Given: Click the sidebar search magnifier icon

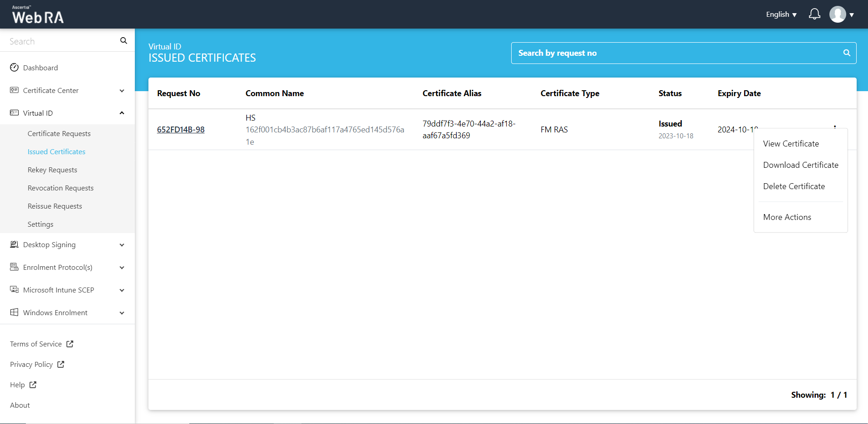Looking at the screenshot, I should point(123,41).
